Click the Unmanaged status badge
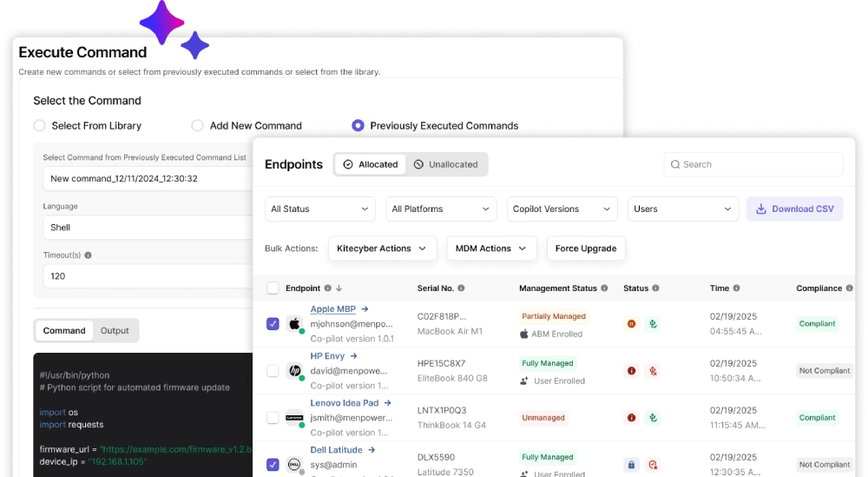This screenshot has width=868, height=477. (543, 418)
